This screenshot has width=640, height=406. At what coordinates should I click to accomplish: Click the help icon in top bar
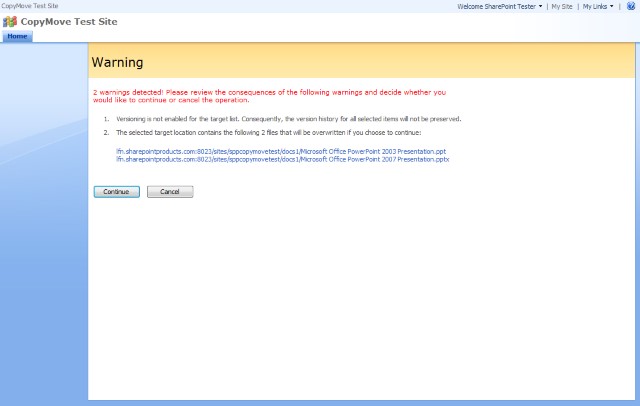click(631, 6)
